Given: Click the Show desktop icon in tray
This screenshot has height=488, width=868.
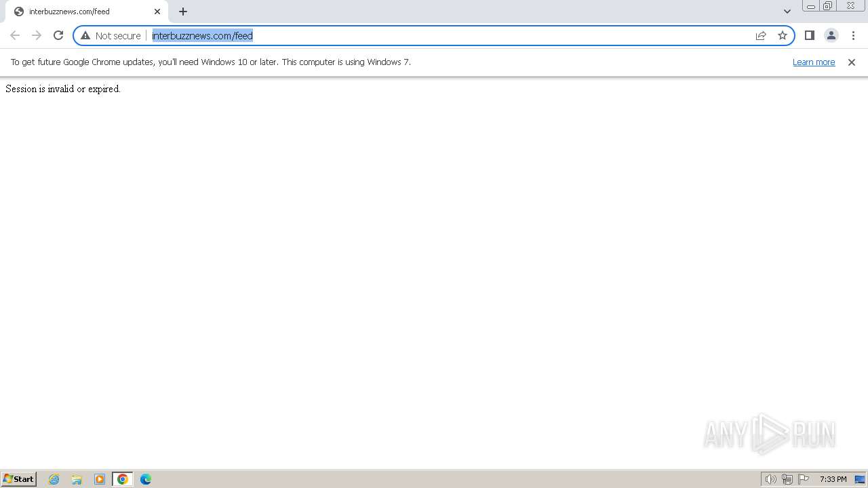Looking at the screenshot, I should (860, 479).
